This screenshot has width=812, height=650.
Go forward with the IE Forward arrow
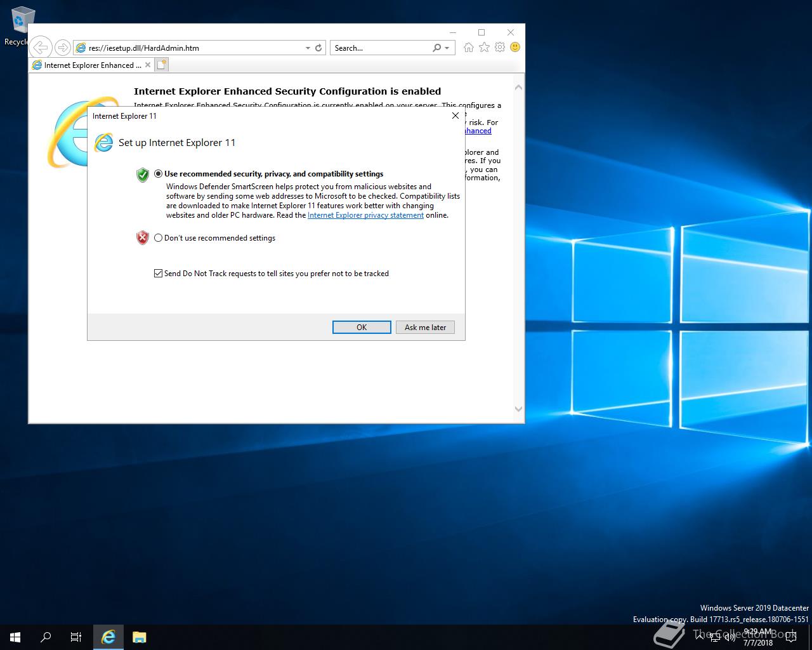click(62, 48)
